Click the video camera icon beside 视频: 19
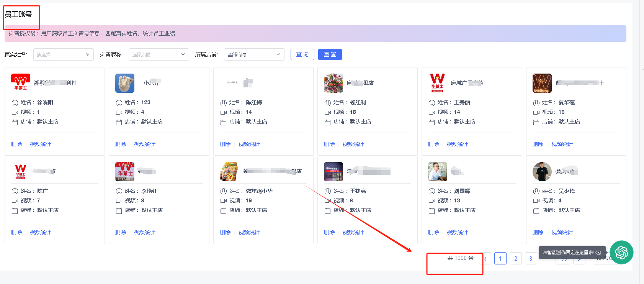Screen dimensions: 644x284 point(224,201)
